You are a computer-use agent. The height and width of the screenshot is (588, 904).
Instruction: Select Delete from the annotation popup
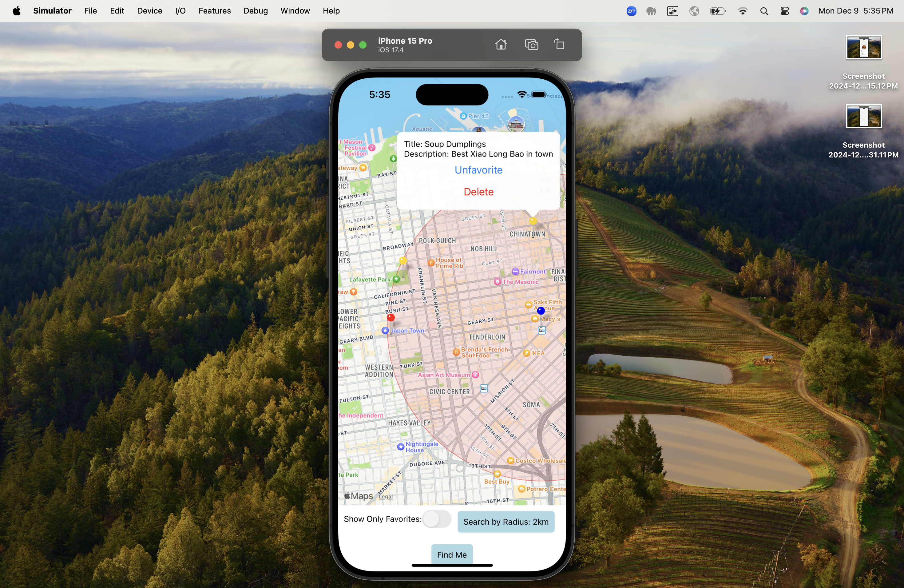[478, 191]
